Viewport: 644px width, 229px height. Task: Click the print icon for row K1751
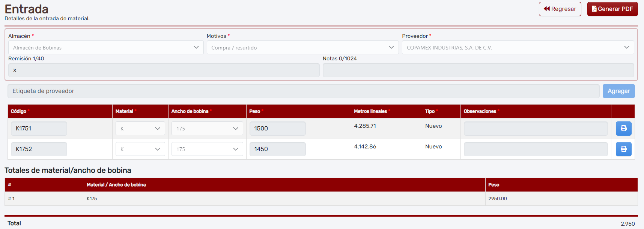point(623,129)
